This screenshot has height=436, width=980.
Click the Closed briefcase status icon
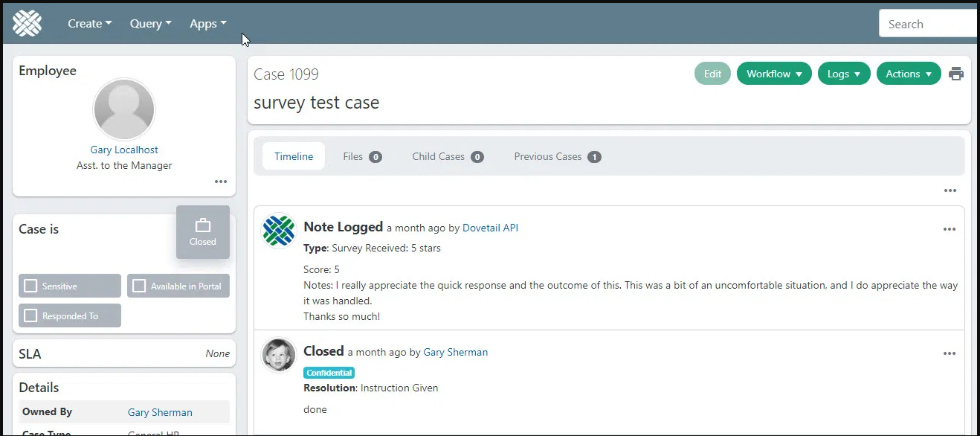pos(202,232)
